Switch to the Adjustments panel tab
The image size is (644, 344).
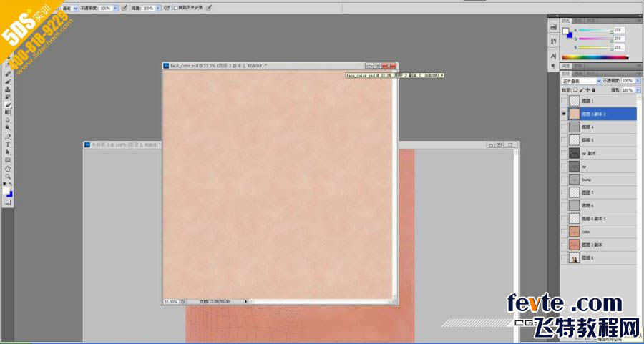click(566, 66)
